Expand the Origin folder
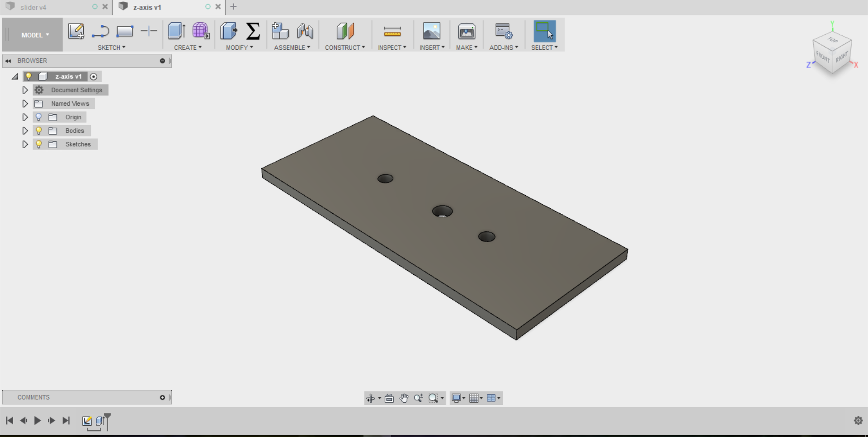Screen dimensions: 868x437 pyautogui.click(x=25, y=117)
